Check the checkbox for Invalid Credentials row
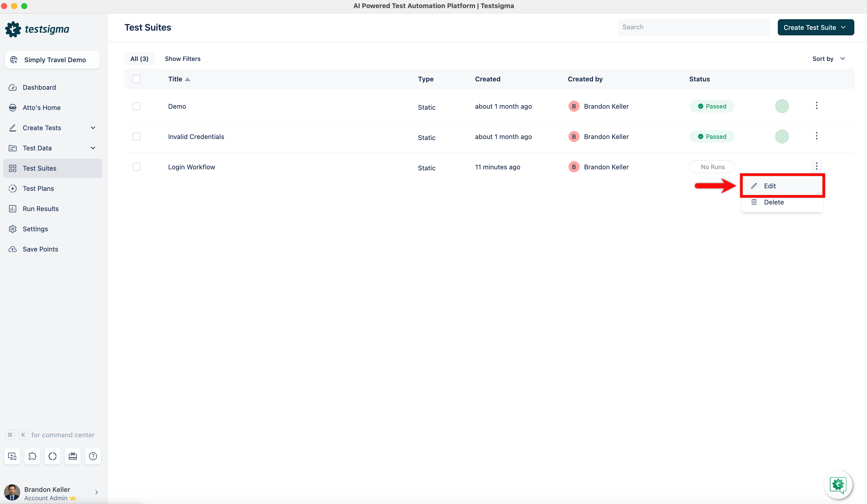Viewport: 867px width, 504px height. pyautogui.click(x=136, y=136)
